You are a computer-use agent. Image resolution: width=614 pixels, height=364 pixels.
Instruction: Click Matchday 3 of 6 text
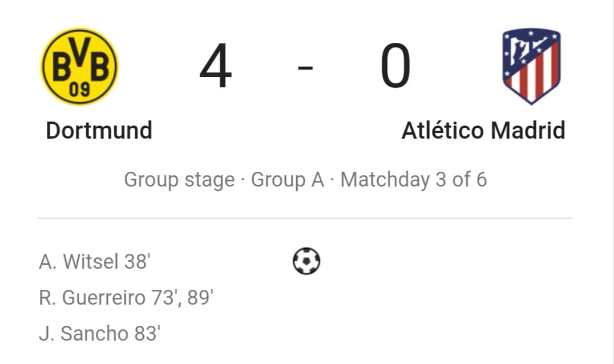[x=414, y=180]
